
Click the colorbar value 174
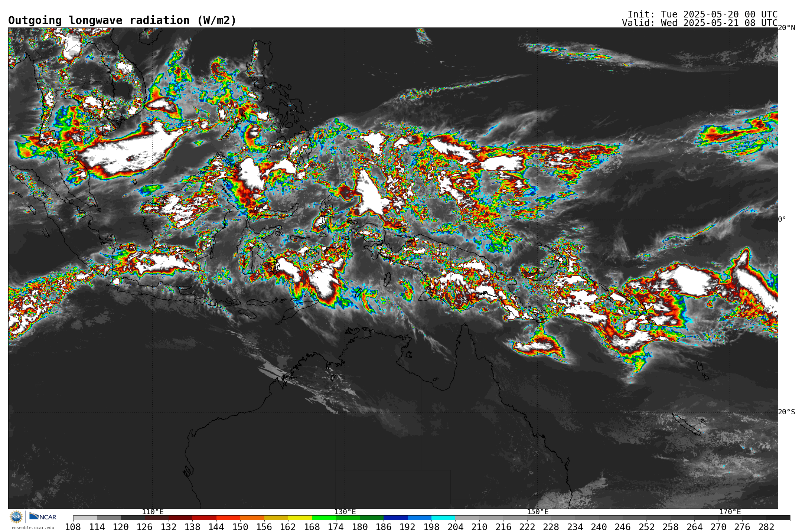pos(336,527)
